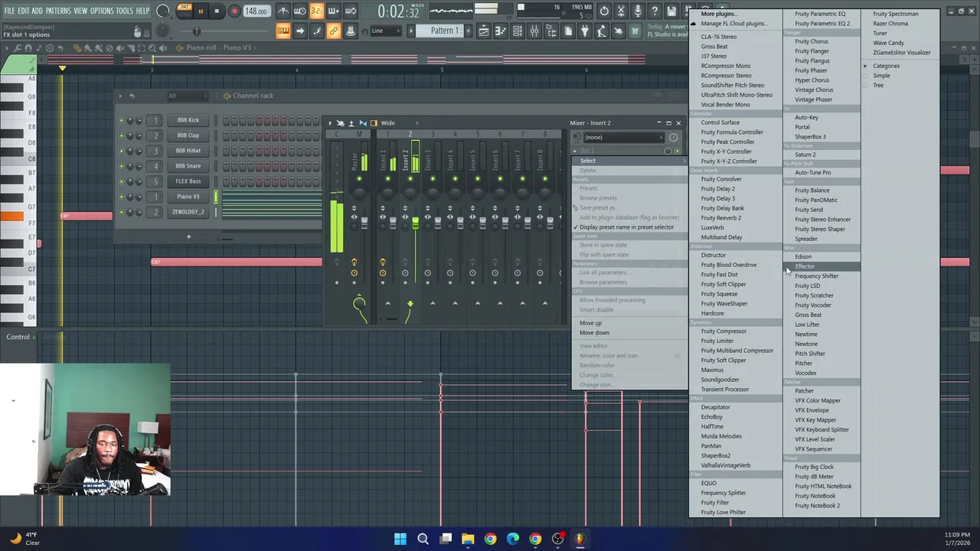Select Fruity Parametric EQ 2 plugin
This screenshot has height=551, width=980.
(822, 24)
